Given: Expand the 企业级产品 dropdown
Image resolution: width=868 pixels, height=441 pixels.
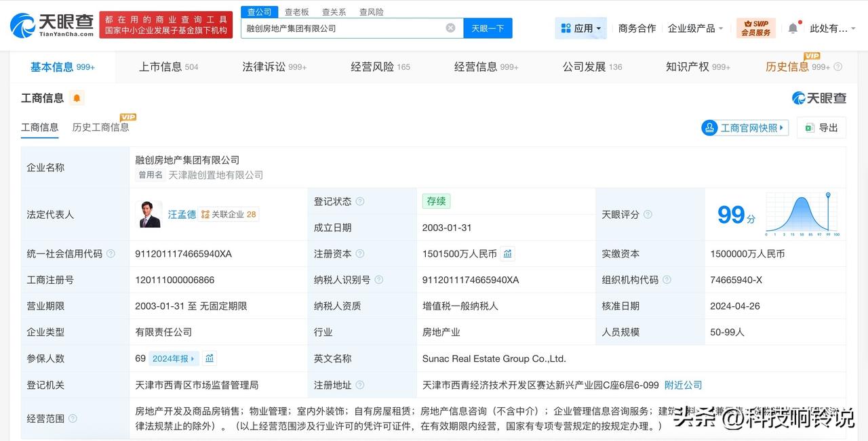Looking at the screenshot, I should 695,28.
